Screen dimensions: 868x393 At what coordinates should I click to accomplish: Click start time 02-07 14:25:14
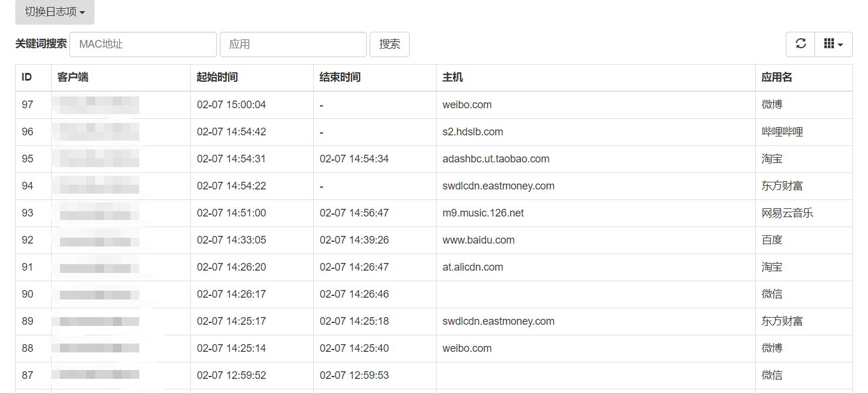pyautogui.click(x=232, y=348)
